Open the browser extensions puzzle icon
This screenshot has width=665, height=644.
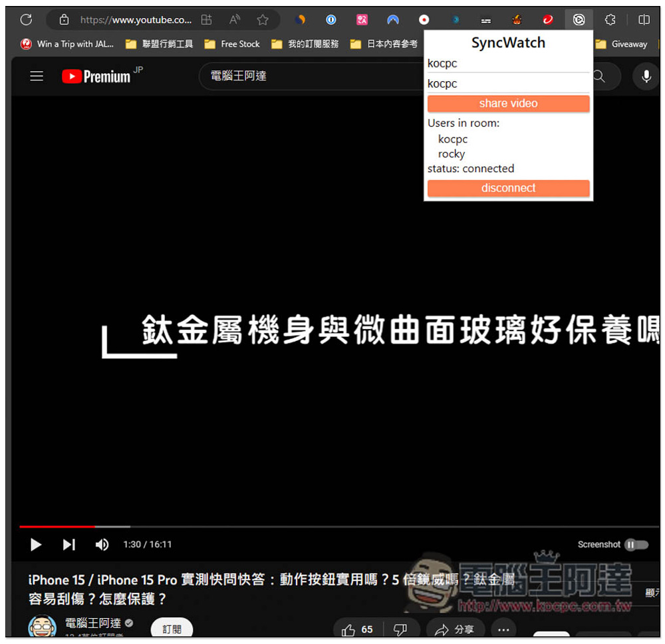point(610,20)
